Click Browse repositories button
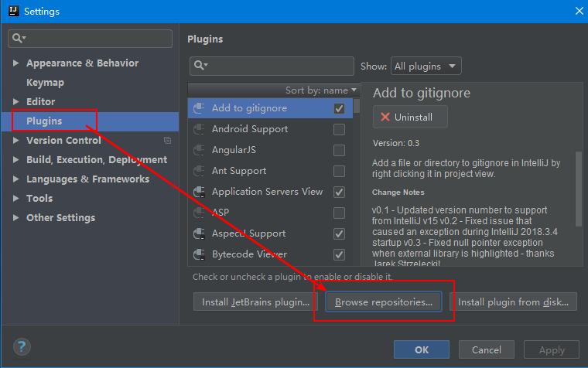588x368 pixels. click(x=383, y=302)
